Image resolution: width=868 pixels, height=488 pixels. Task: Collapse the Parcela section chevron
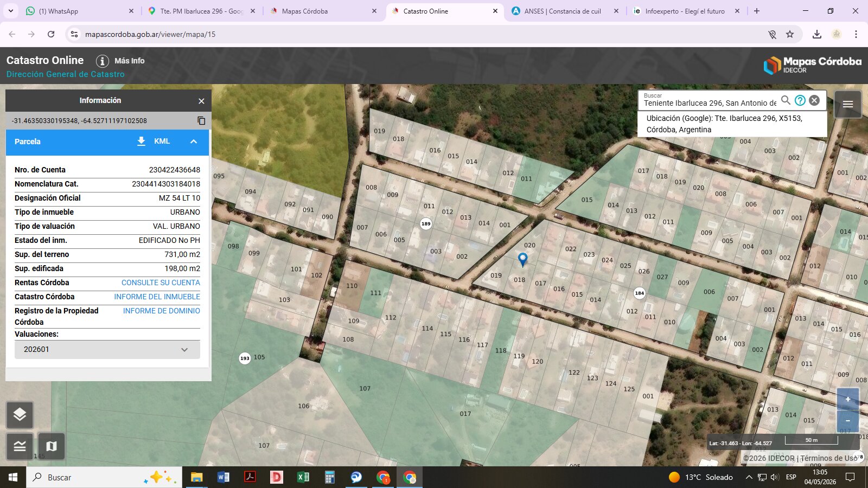click(x=194, y=142)
